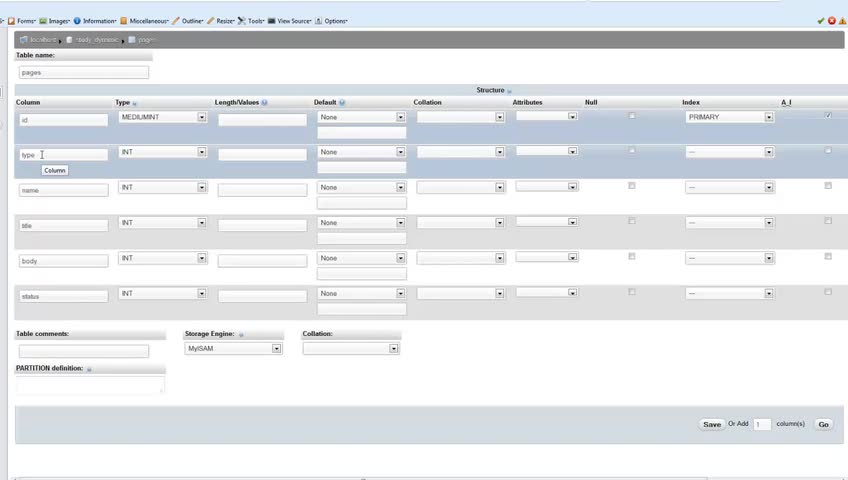Open the View Source toolbar menu
This screenshot has width=848, height=480.
click(x=289, y=21)
